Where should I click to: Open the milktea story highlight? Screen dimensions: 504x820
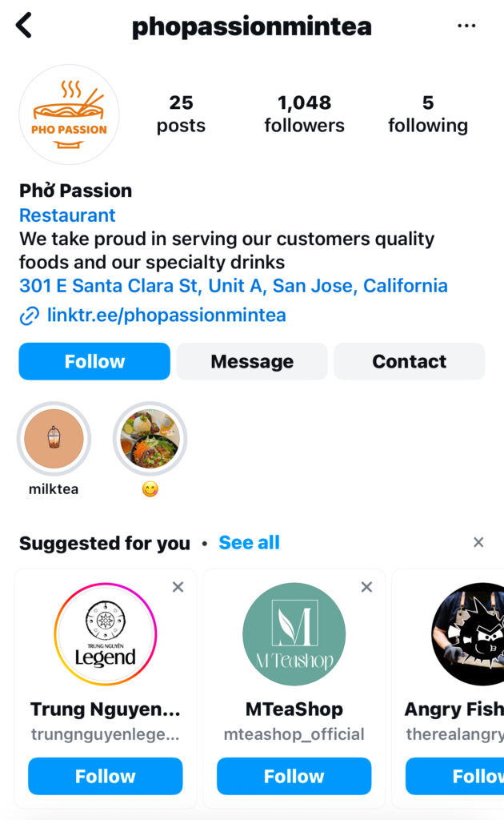click(54, 438)
